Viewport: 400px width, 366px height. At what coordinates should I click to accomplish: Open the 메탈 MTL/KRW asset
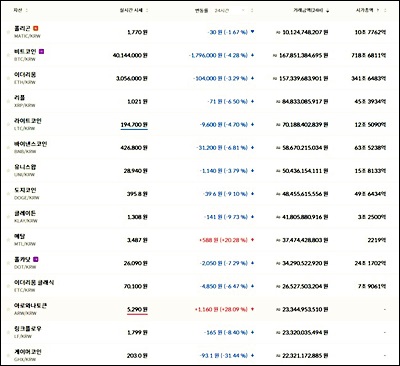click(24, 240)
